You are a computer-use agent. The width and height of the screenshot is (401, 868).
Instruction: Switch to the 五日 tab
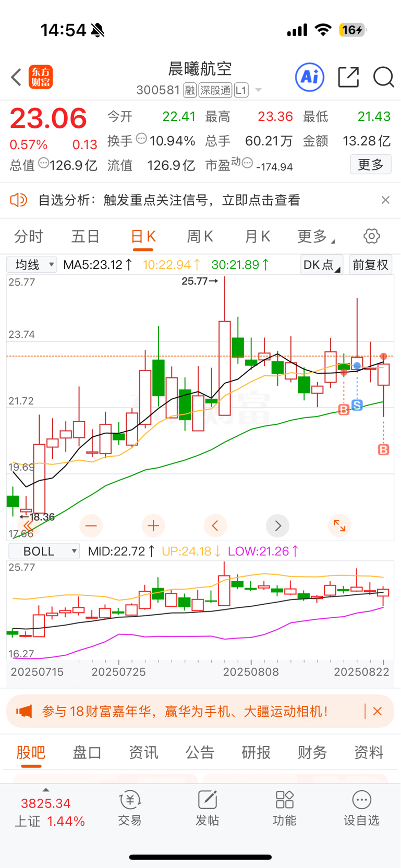(86, 236)
